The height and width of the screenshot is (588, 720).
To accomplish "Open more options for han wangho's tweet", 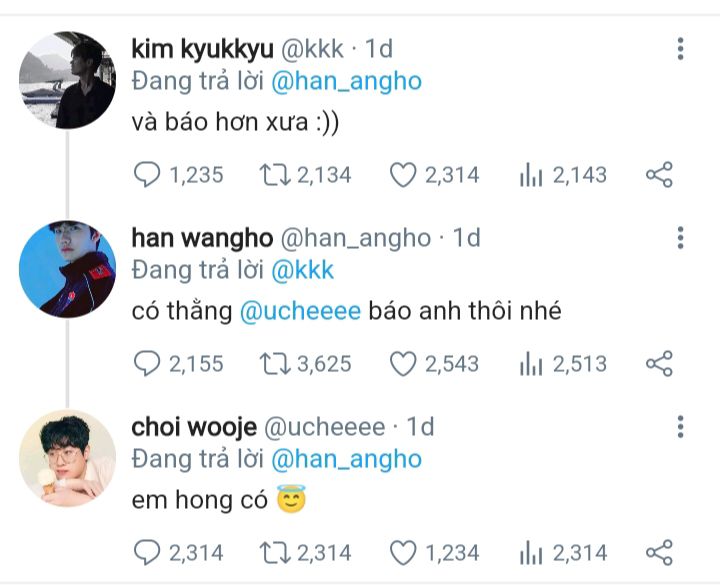I will [681, 238].
